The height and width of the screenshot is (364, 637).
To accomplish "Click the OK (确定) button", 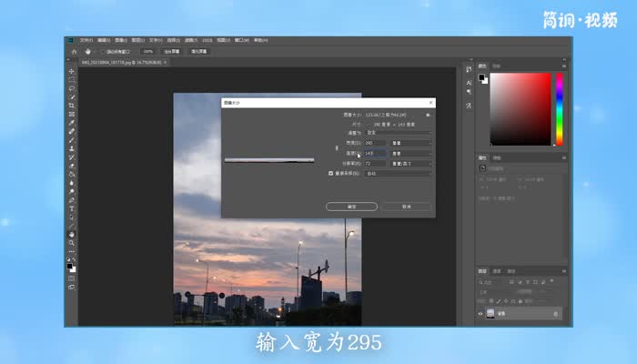I will click(x=351, y=207).
